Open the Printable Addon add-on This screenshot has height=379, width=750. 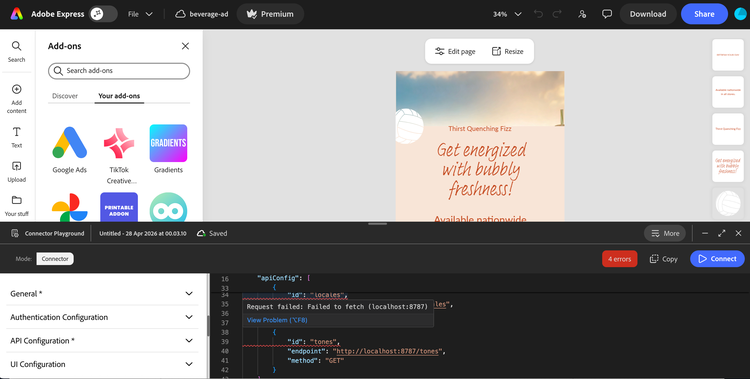coord(119,207)
